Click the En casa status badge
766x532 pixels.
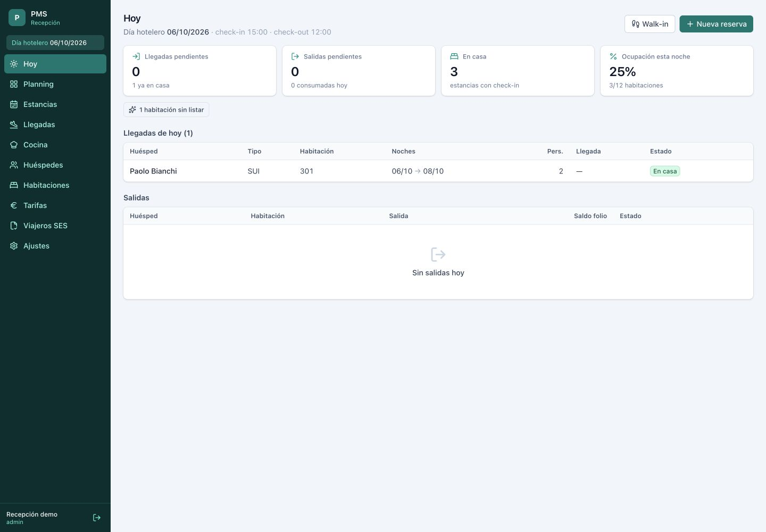(665, 171)
